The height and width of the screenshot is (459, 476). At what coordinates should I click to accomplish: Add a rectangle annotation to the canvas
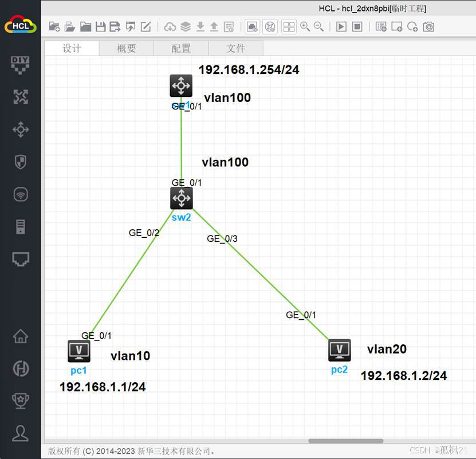click(x=396, y=26)
